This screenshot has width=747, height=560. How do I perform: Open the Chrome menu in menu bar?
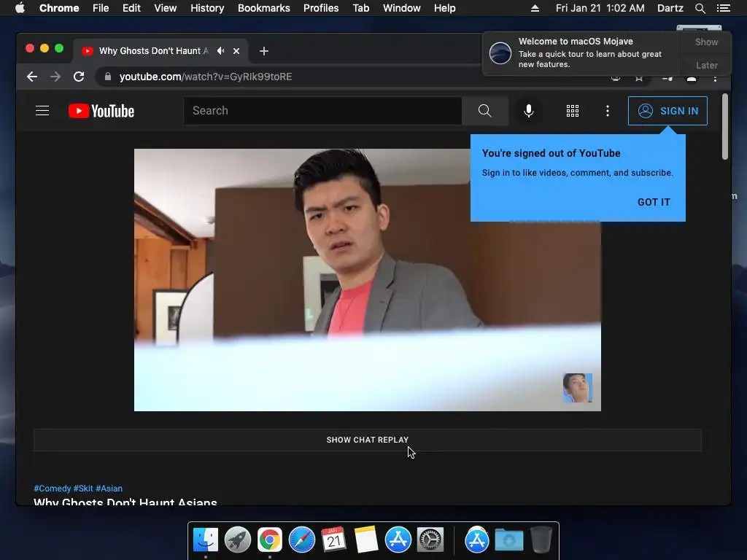(59, 8)
